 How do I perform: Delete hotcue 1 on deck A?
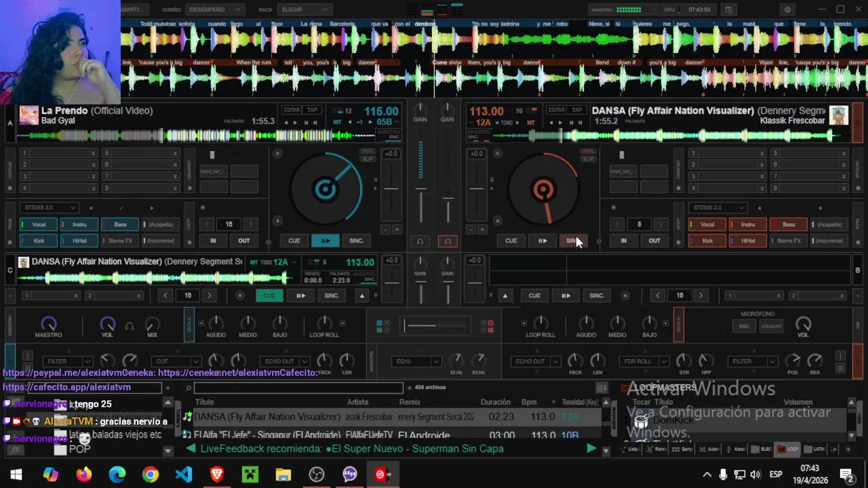[93, 153]
